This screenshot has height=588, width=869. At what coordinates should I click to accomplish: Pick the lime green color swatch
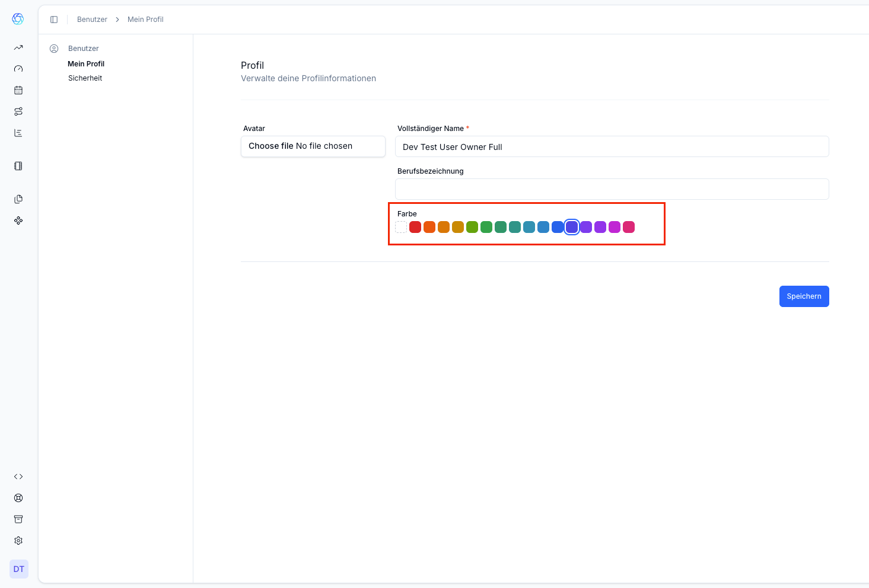click(x=472, y=227)
